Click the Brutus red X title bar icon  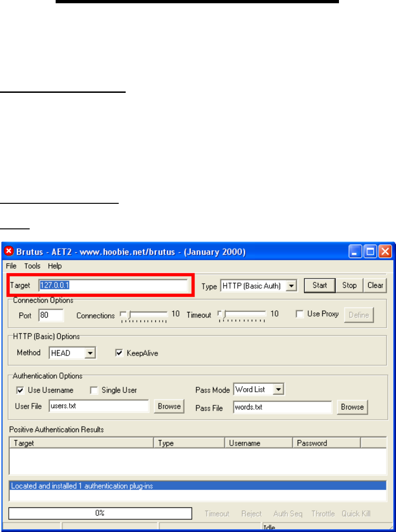[x=9, y=252]
